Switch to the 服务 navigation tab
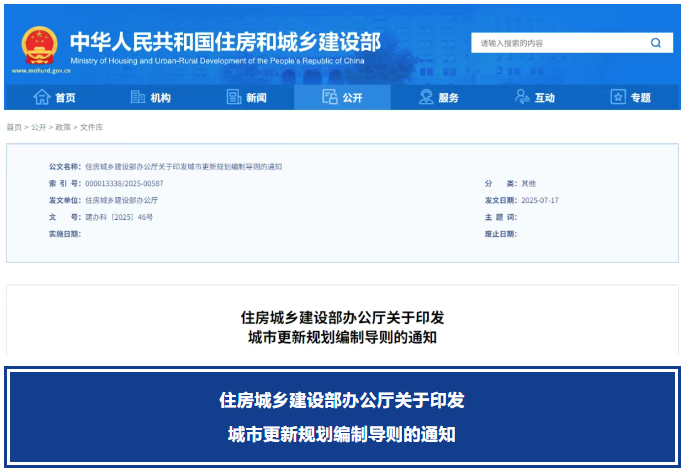689x474 pixels. click(448, 98)
